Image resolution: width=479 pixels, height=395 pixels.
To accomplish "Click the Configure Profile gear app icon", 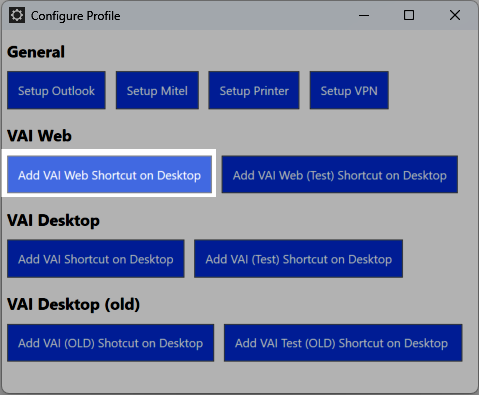I will point(17,15).
